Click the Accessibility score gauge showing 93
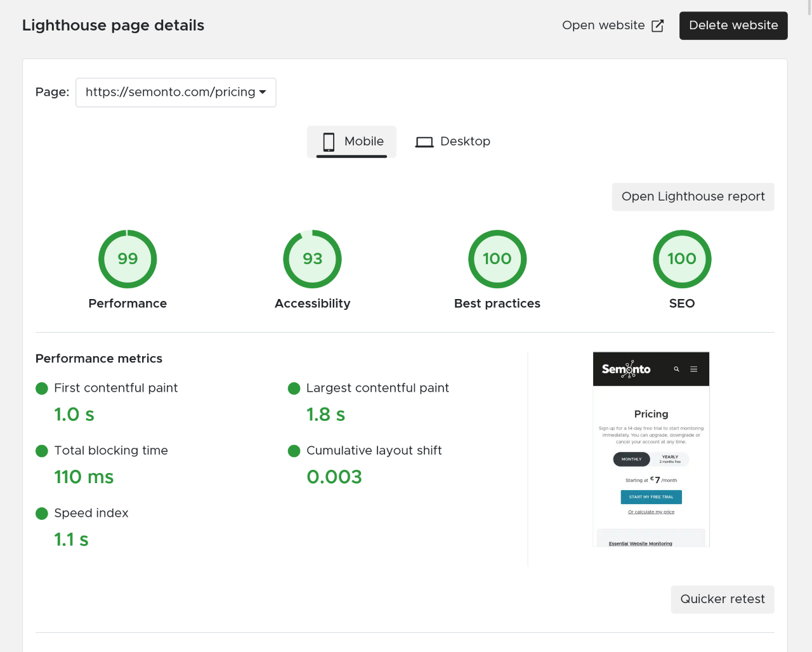The image size is (812, 652). (x=312, y=259)
